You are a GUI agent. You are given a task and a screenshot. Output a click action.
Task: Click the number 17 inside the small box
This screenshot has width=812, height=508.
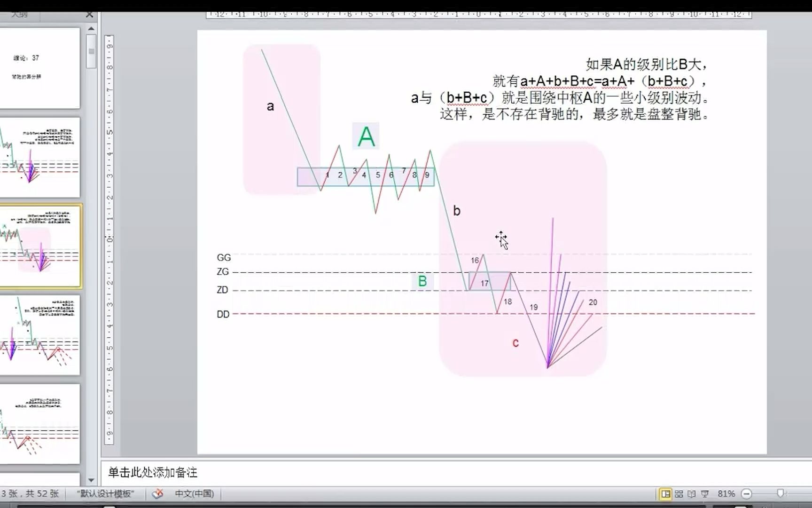click(484, 283)
